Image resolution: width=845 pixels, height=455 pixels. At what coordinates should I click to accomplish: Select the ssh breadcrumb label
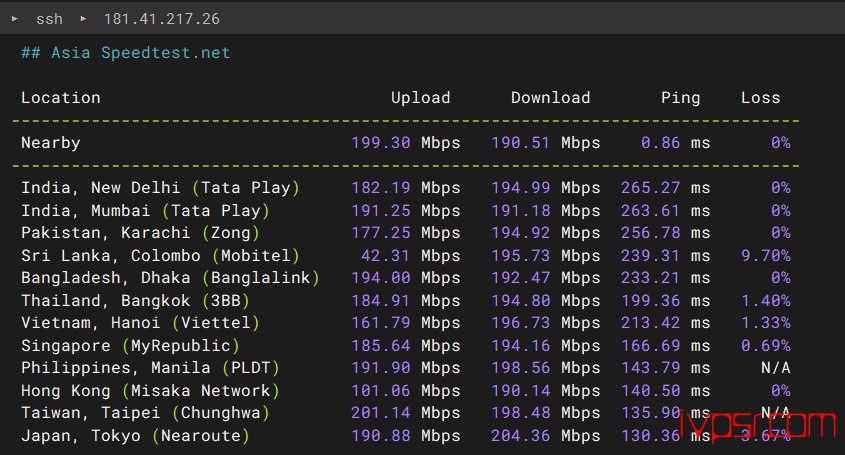(50, 19)
